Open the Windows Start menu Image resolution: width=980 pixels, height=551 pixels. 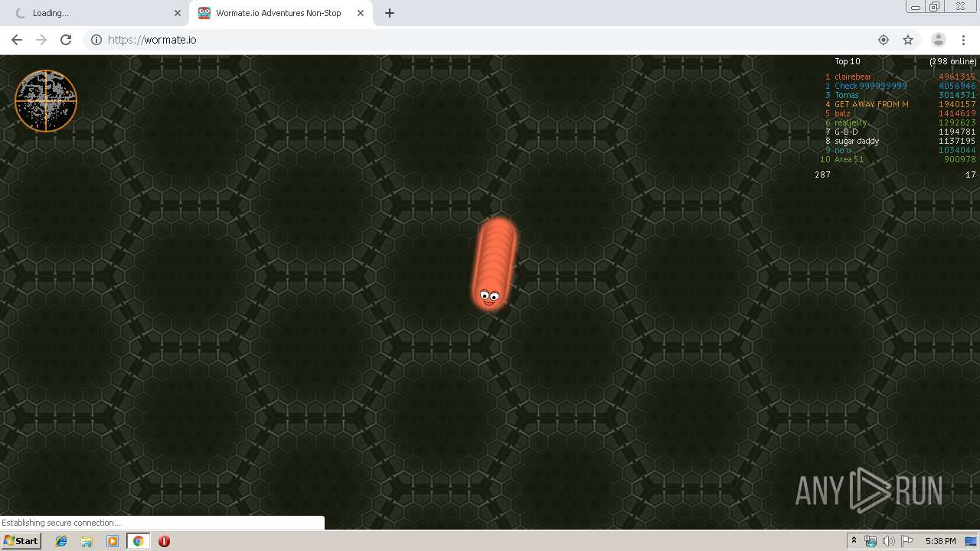21,541
